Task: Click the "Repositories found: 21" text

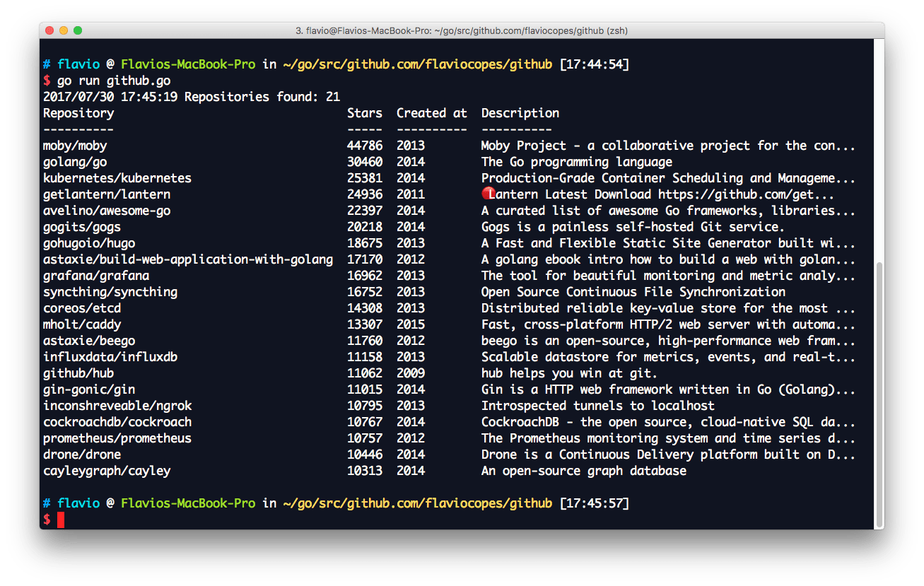Action: pos(262,97)
